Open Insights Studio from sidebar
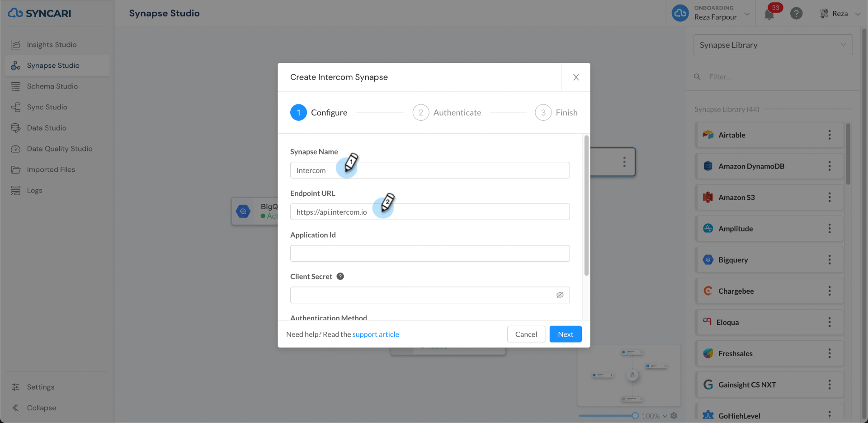Viewport: 868px width, 423px height. pos(52,45)
